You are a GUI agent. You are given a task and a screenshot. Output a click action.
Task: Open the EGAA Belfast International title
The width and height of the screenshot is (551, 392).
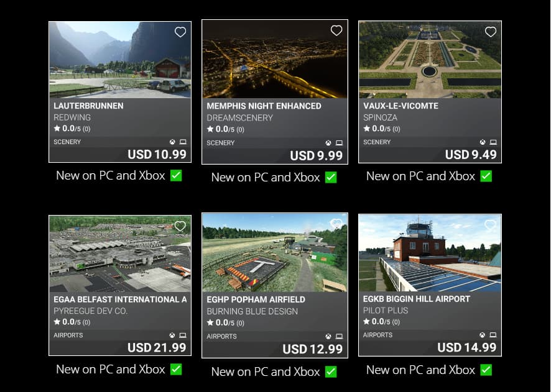point(120,299)
